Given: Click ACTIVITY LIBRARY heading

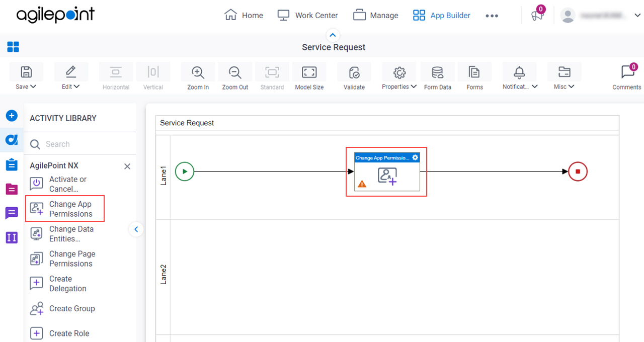Looking at the screenshot, I should pyautogui.click(x=63, y=118).
